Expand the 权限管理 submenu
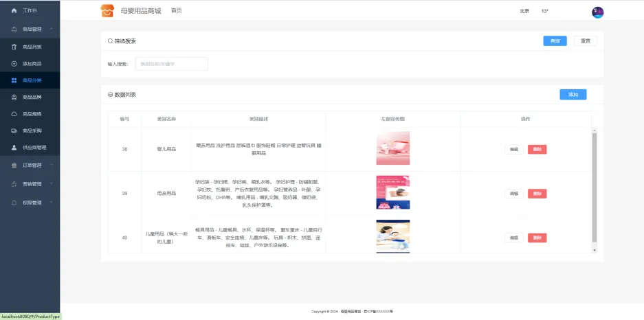This screenshot has height=320, width=644. [52, 203]
